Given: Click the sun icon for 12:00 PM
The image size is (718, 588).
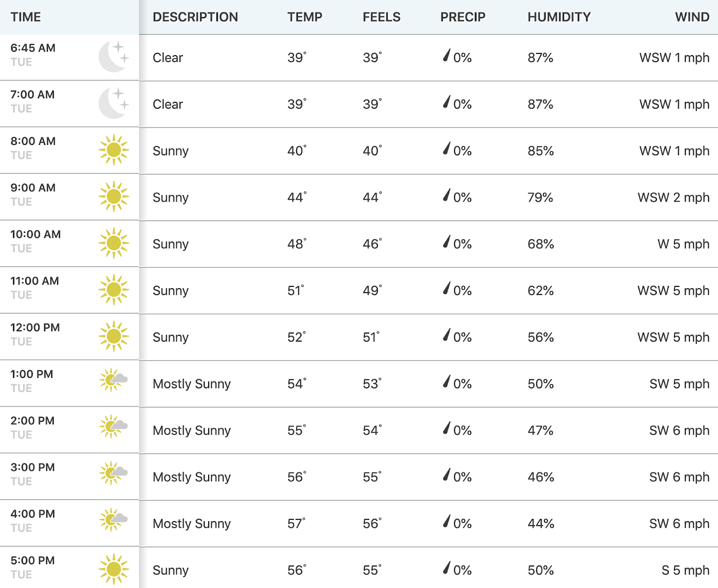Looking at the screenshot, I should (114, 336).
